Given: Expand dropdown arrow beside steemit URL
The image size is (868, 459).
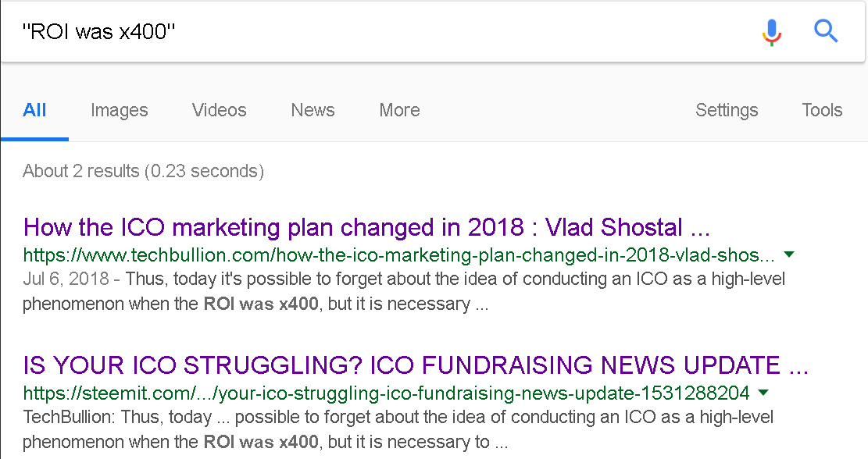Looking at the screenshot, I should pos(763,393).
